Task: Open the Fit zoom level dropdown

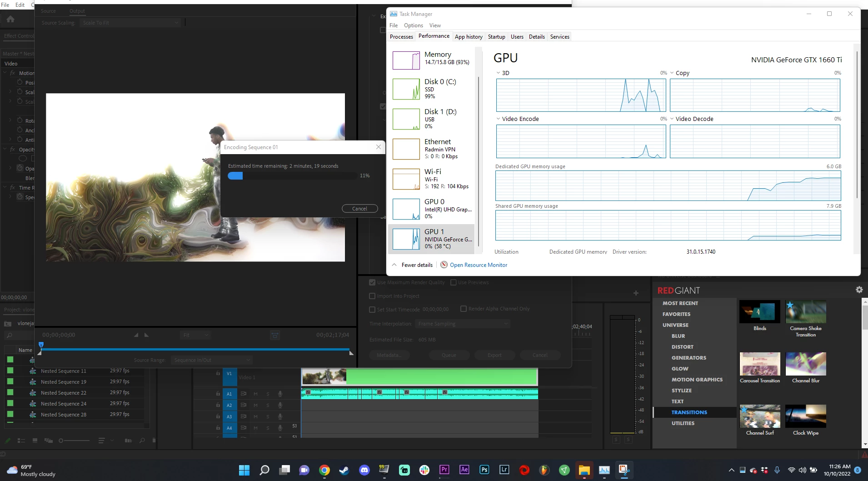Action: click(195, 335)
